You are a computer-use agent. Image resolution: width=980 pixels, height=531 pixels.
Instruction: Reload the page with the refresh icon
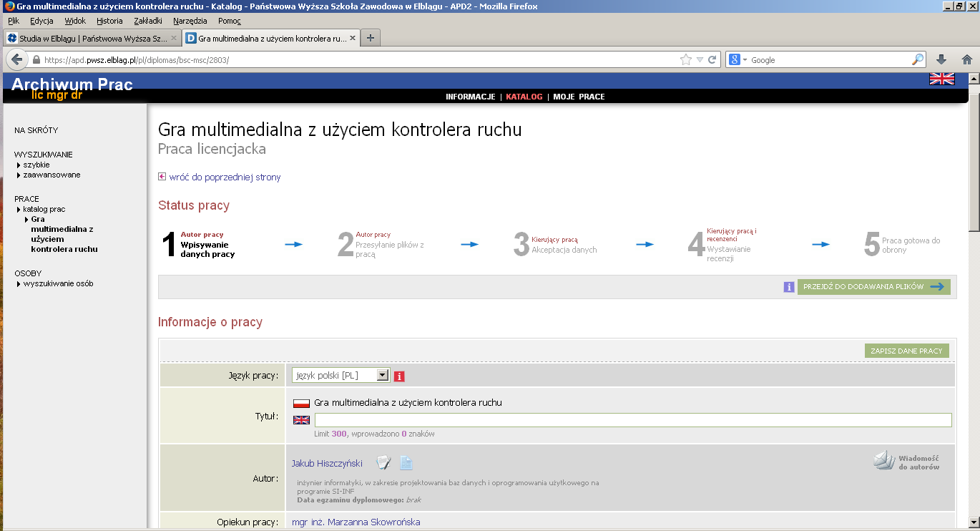(x=712, y=60)
